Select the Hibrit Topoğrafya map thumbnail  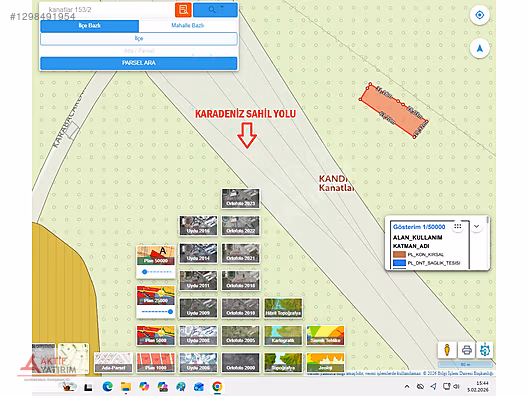coord(283,308)
